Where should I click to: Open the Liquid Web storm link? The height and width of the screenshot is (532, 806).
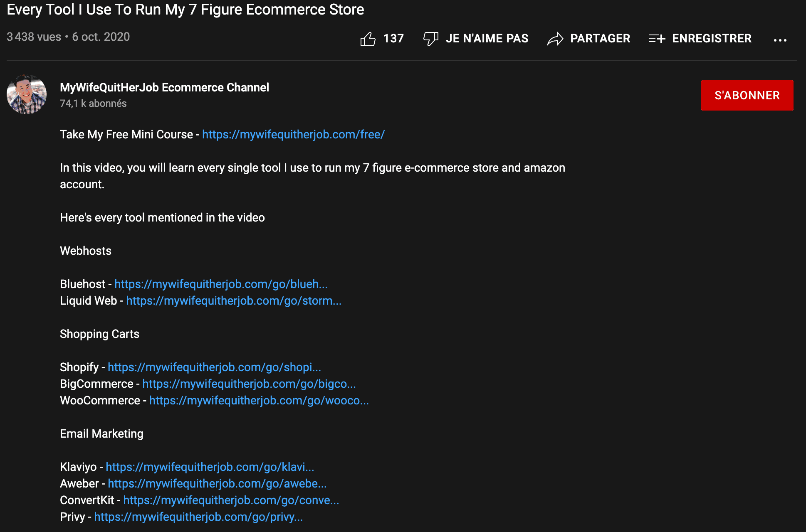pyautogui.click(x=234, y=300)
